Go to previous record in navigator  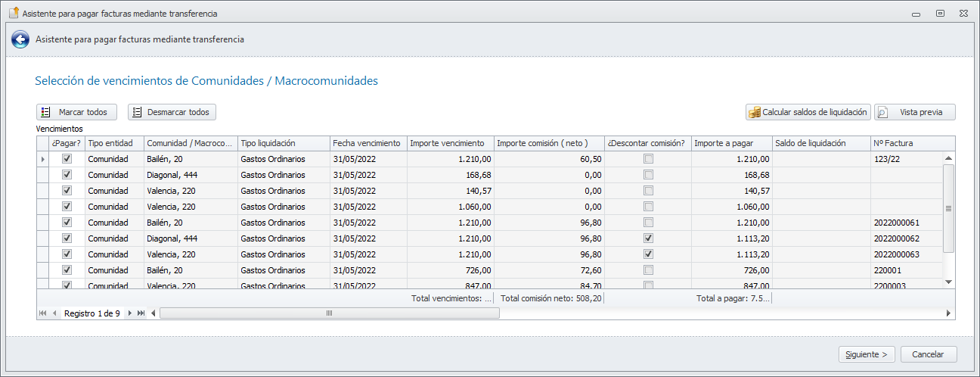(x=54, y=313)
